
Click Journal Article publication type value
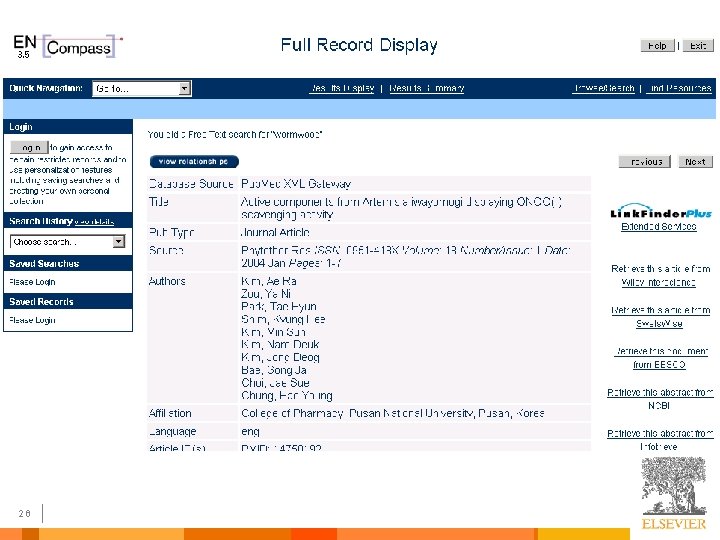tap(275, 232)
